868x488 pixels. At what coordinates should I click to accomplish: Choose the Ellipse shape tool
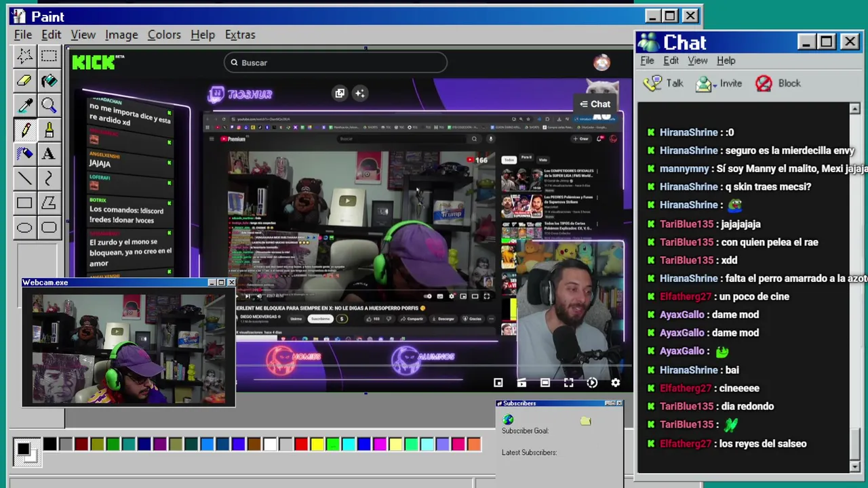[24, 227]
